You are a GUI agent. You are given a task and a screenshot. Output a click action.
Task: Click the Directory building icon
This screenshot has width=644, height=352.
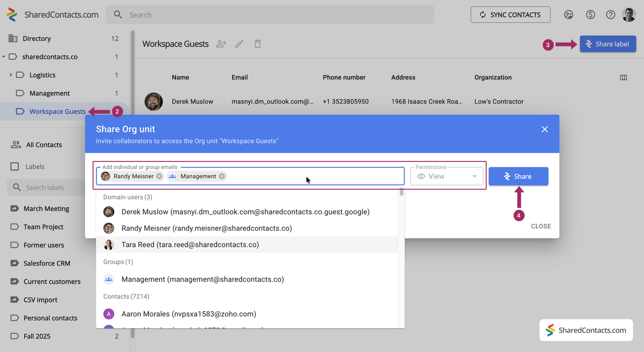(13, 38)
